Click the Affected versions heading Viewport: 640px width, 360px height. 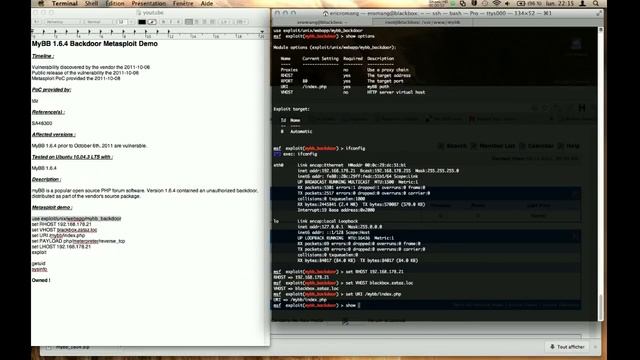53,134
